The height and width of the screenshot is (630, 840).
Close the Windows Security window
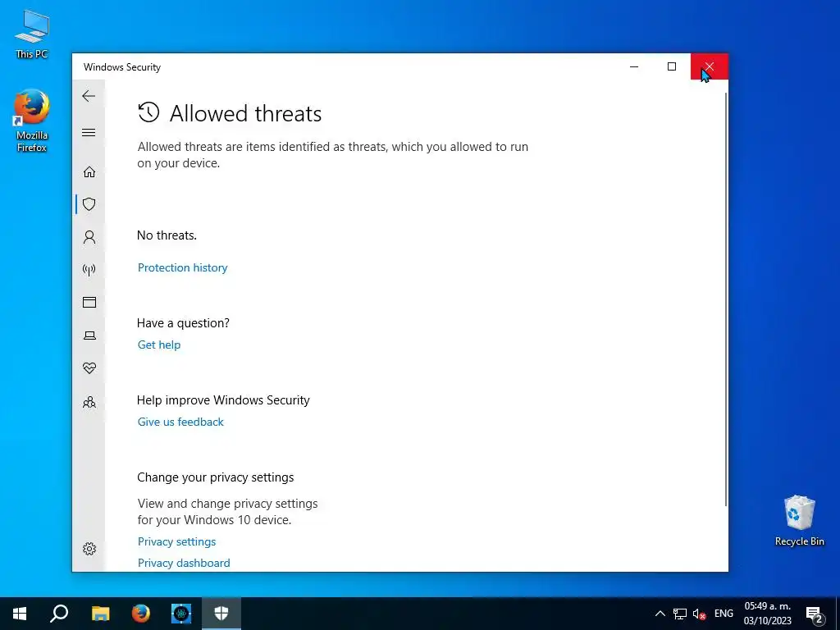pyautogui.click(x=710, y=66)
